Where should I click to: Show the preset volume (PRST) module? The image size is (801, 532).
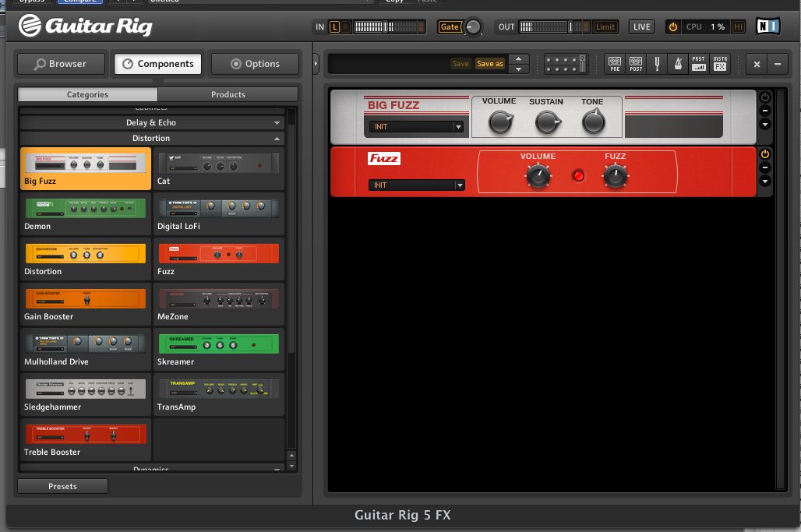(698, 64)
